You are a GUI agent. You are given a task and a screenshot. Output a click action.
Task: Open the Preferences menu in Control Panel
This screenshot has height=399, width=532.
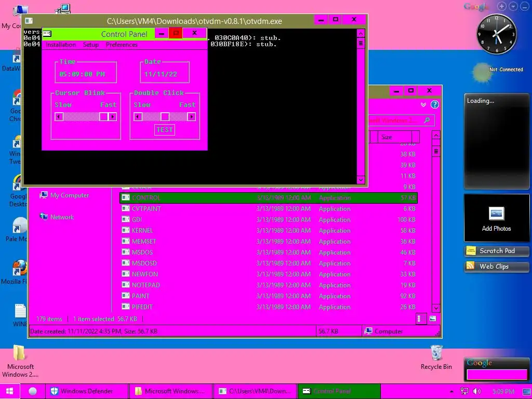122,45
